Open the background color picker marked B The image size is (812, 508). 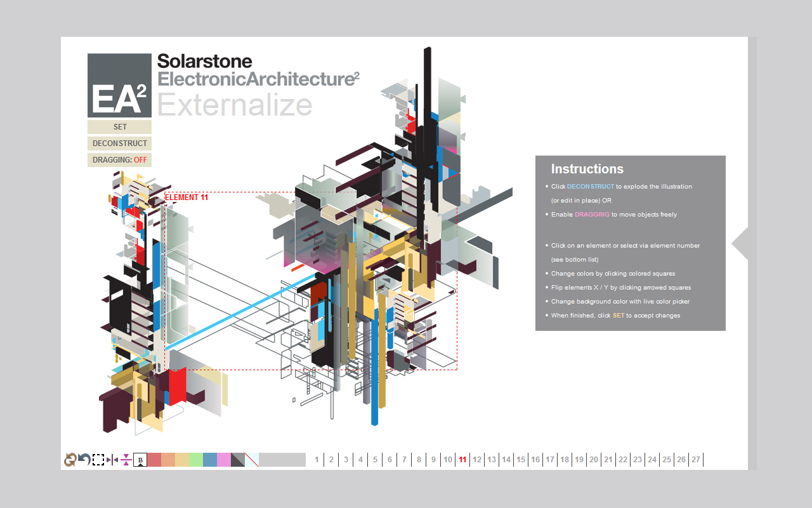tap(140, 460)
